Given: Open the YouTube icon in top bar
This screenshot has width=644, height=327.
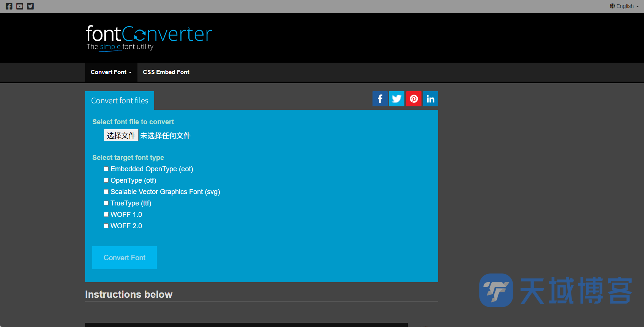Looking at the screenshot, I should pyautogui.click(x=20, y=6).
